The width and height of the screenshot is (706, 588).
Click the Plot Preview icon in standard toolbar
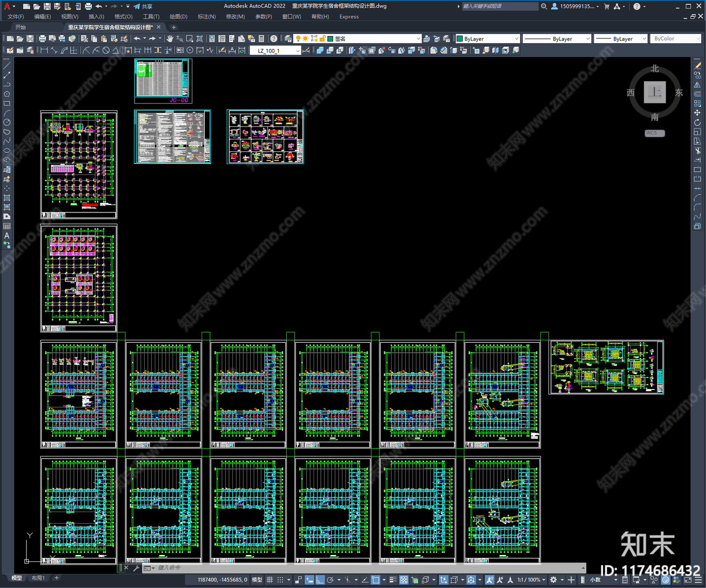[52, 39]
